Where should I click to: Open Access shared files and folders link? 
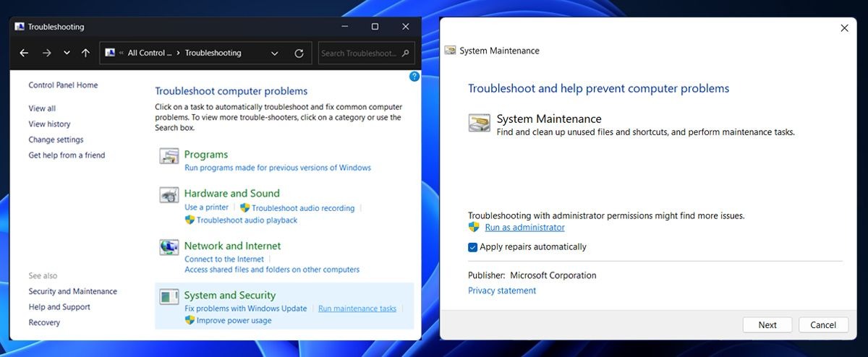[x=272, y=270]
